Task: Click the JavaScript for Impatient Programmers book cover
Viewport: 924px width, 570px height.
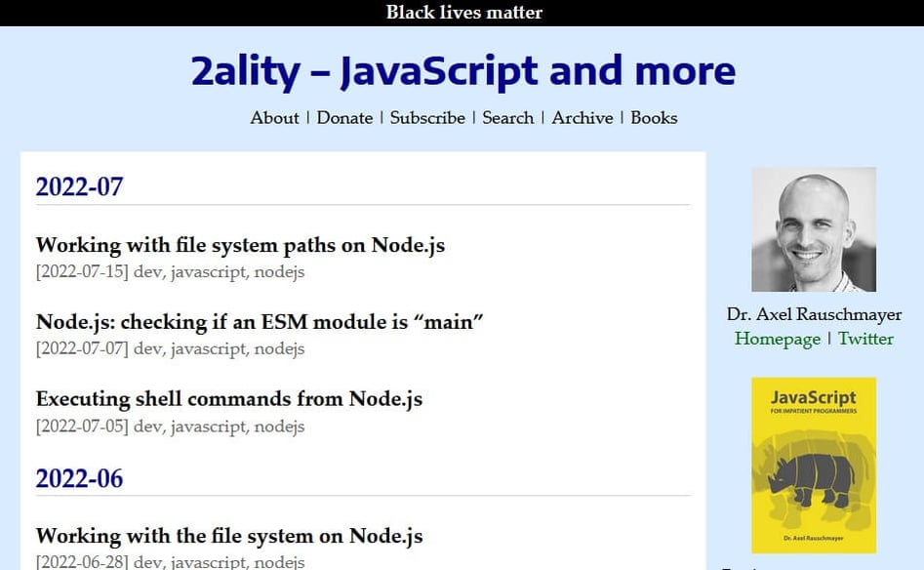Action: 814,466
